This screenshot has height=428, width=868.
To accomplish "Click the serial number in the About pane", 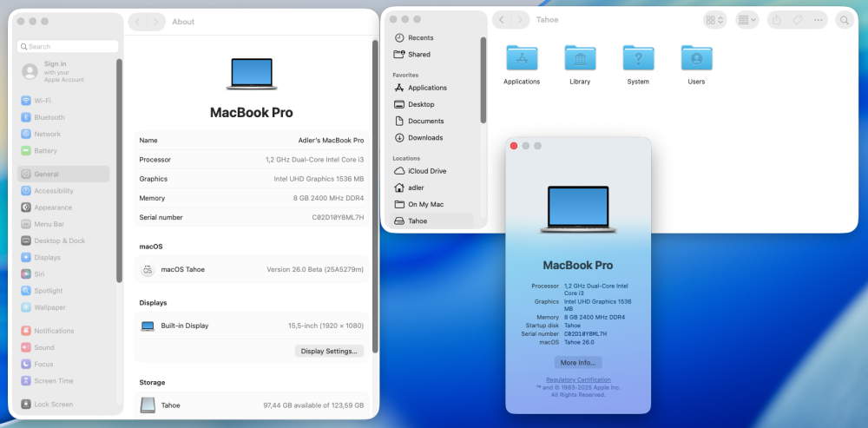I will point(338,218).
